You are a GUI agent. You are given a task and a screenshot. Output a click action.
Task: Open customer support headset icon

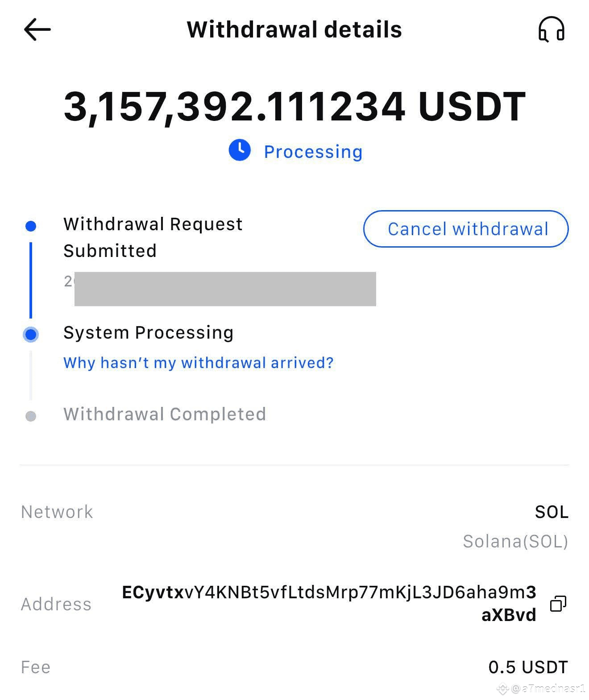pyautogui.click(x=551, y=30)
